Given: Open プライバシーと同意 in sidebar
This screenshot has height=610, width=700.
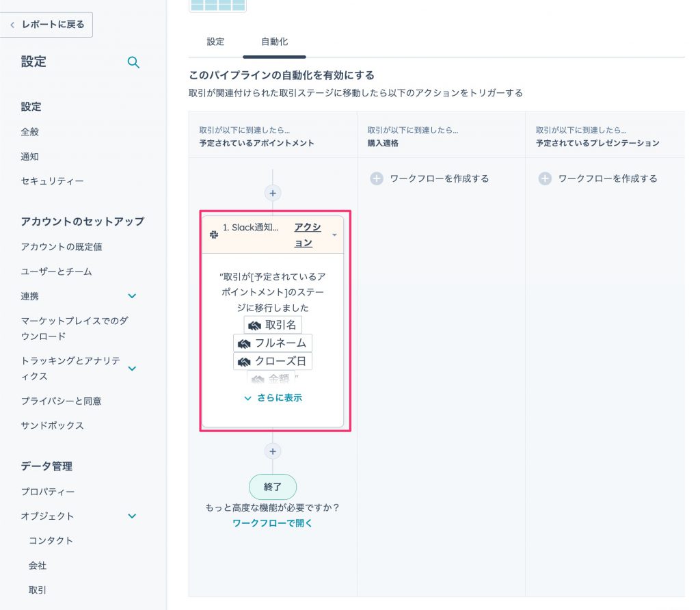Looking at the screenshot, I should [61, 401].
